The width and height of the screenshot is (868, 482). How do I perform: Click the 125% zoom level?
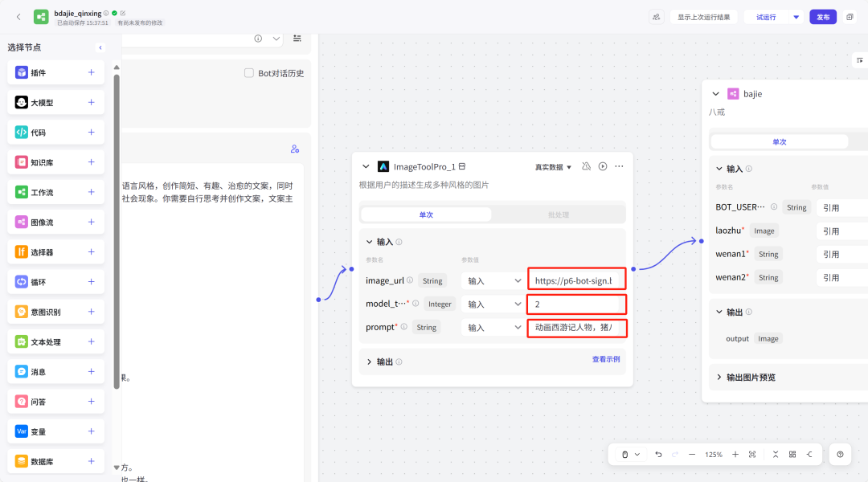click(x=714, y=455)
